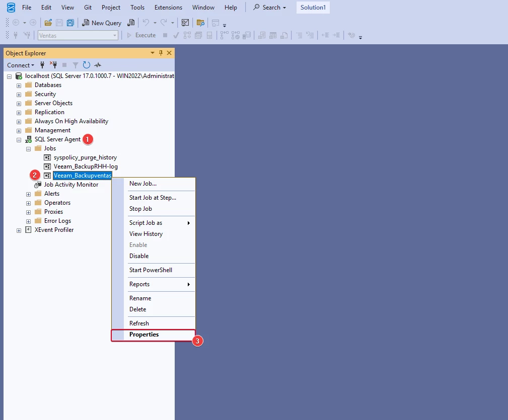Image resolution: width=508 pixels, height=420 pixels.
Task: Open the Tools menu
Action: tap(137, 7)
